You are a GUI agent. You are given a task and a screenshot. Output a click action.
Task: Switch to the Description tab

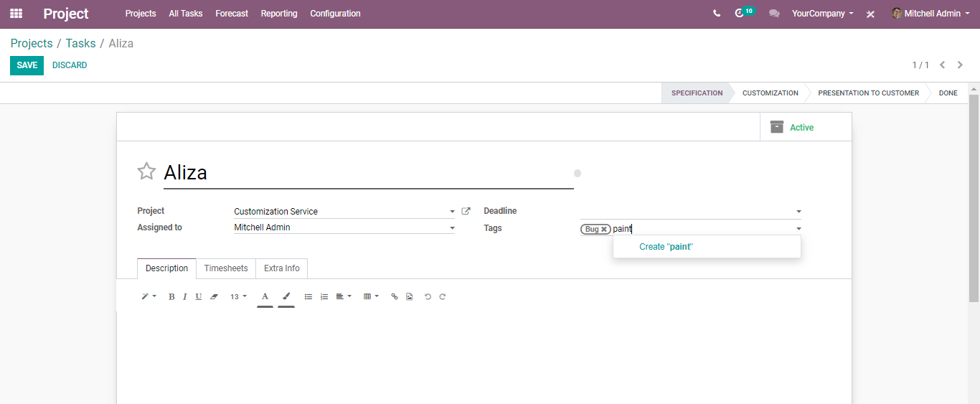pyautogui.click(x=166, y=268)
